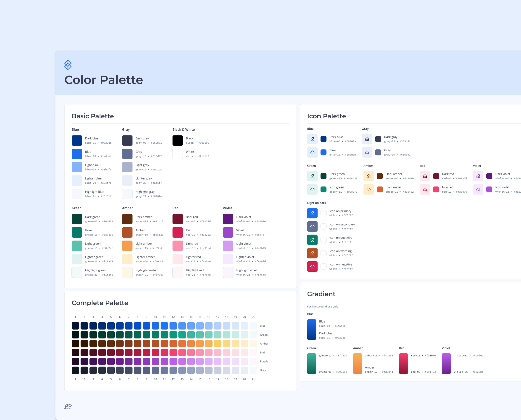Click the Icon violet house icon
Image resolution: width=521 pixels, height=420 pixels.
478,189
